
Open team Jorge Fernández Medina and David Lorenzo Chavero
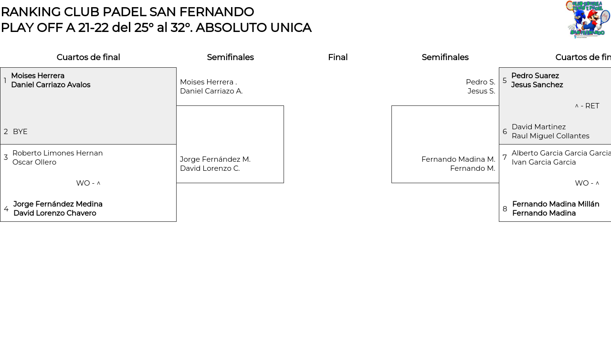click(x=58, y=208)
